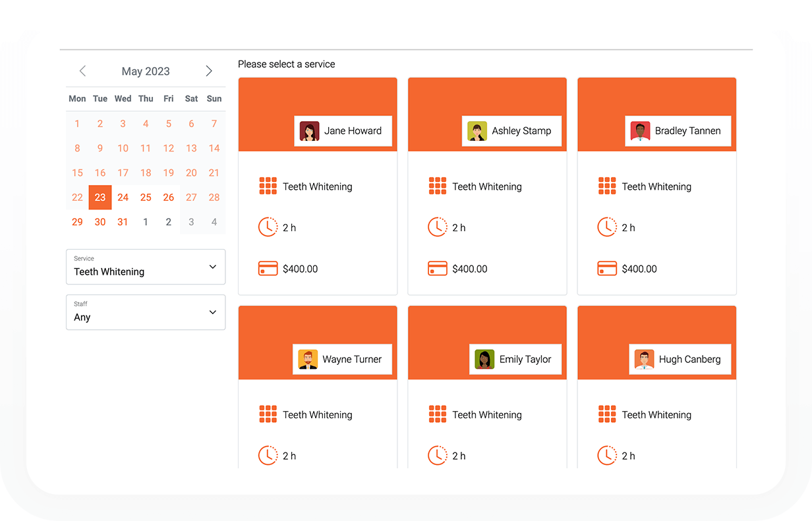The image size is (812, 521).
Task: Click payment card icon in Ashley Stamp's card
Action: [438, 269]
